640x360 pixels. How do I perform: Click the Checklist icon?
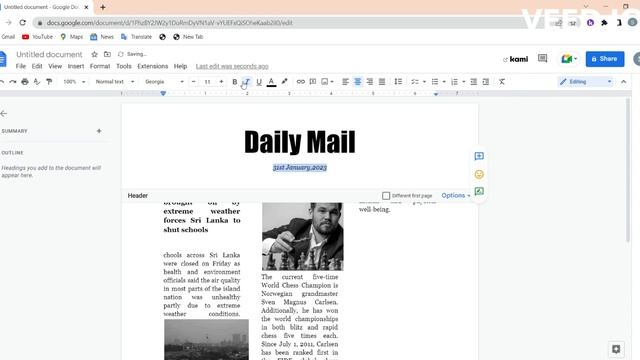415,82
